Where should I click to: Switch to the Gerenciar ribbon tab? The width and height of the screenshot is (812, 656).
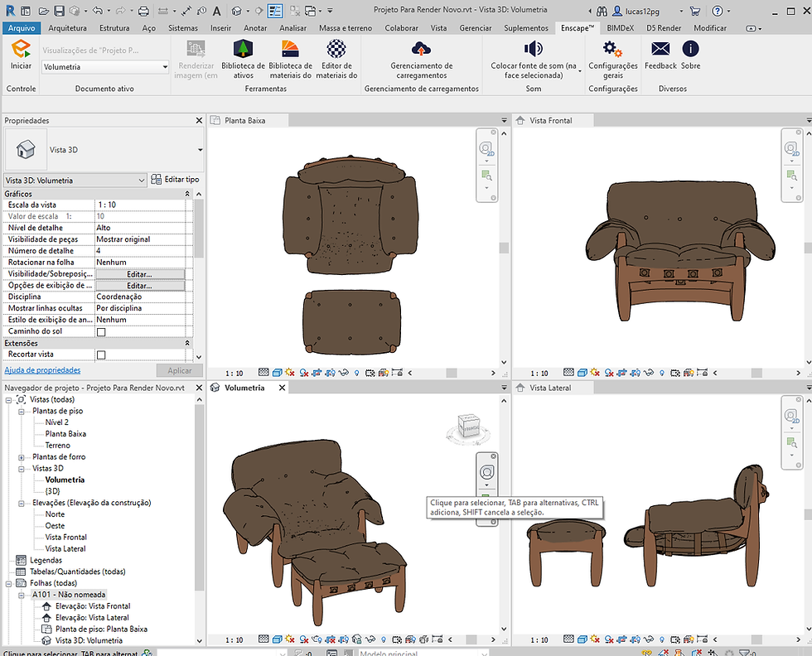[476, 28]
